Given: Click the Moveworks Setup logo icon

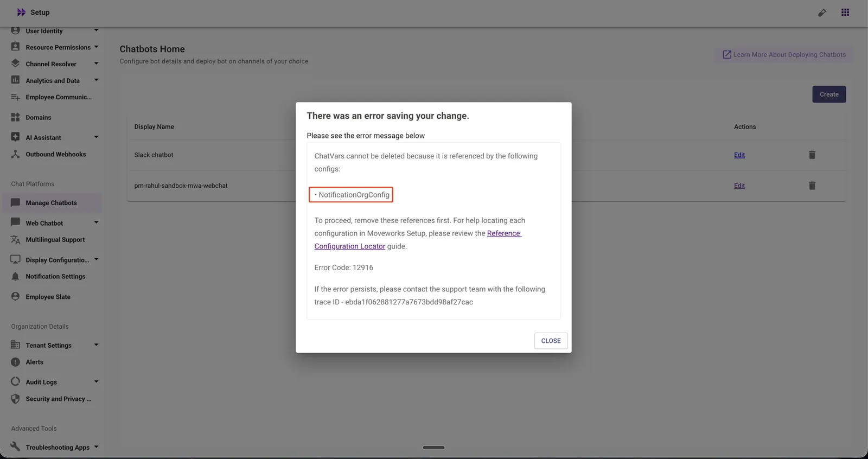Looking at the screenshot, I should (x=21, y=12).
